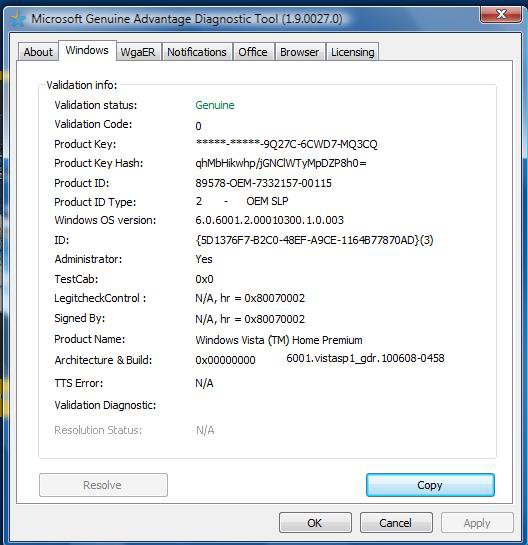This screenshot has width=528, height=545.
Task: Go to the Notifications tab
Action: click(x=197, y=52)
